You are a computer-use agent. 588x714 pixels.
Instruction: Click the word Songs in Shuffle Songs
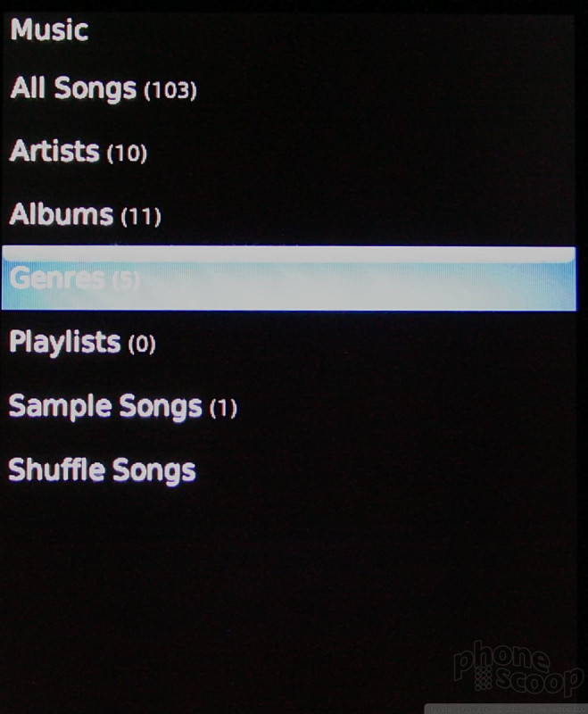tap(154, 471)
